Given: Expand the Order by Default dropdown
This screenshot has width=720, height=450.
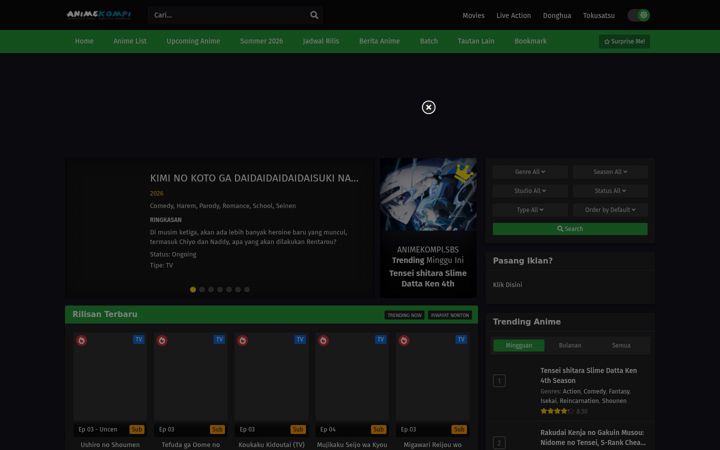Looking at the screenshot, I should pos(610,210).
